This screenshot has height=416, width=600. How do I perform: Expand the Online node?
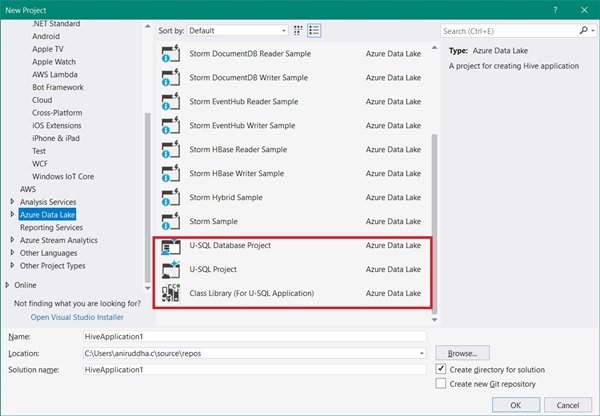7,285
